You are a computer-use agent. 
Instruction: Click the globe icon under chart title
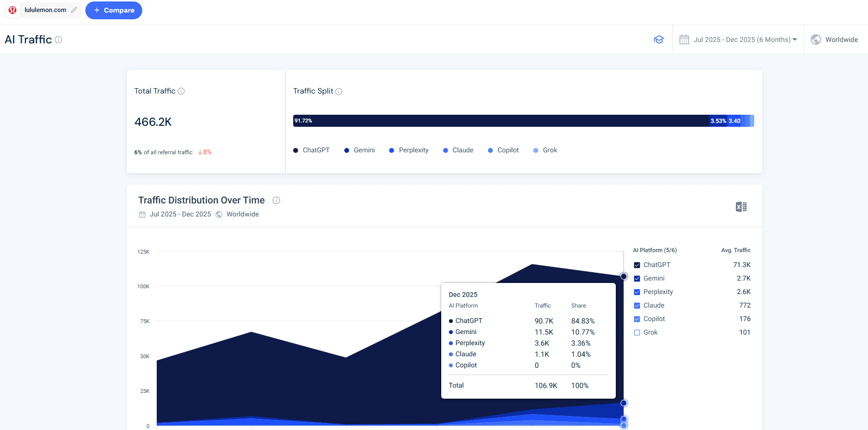pos(219,215)
